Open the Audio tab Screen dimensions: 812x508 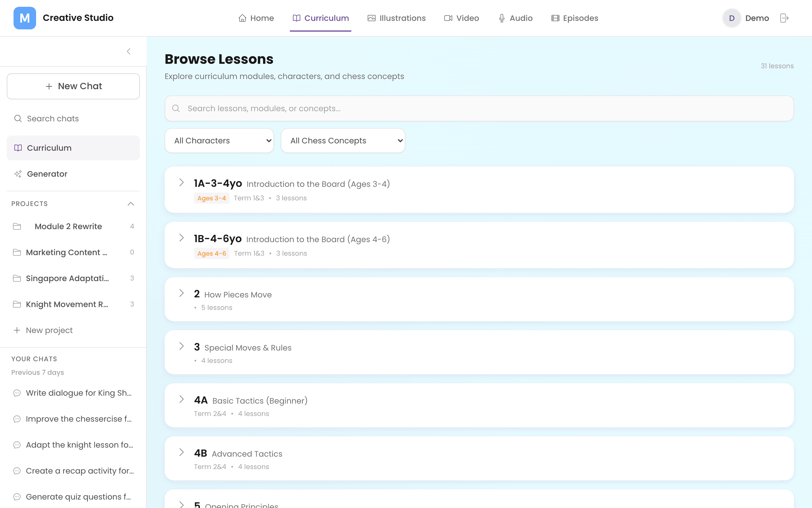tap(515, 18)
